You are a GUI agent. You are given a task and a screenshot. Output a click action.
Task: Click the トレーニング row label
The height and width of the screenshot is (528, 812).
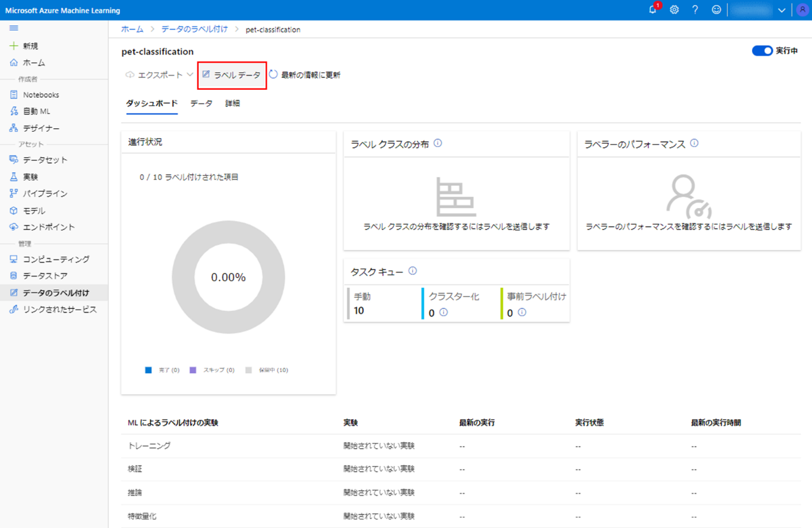(x=149, y=446)
